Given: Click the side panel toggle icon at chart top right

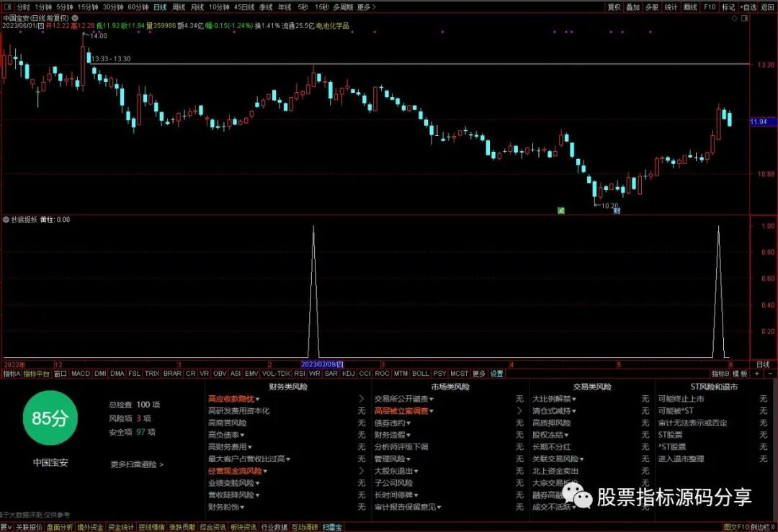Looking at the screenshot, I should [744, 18].
